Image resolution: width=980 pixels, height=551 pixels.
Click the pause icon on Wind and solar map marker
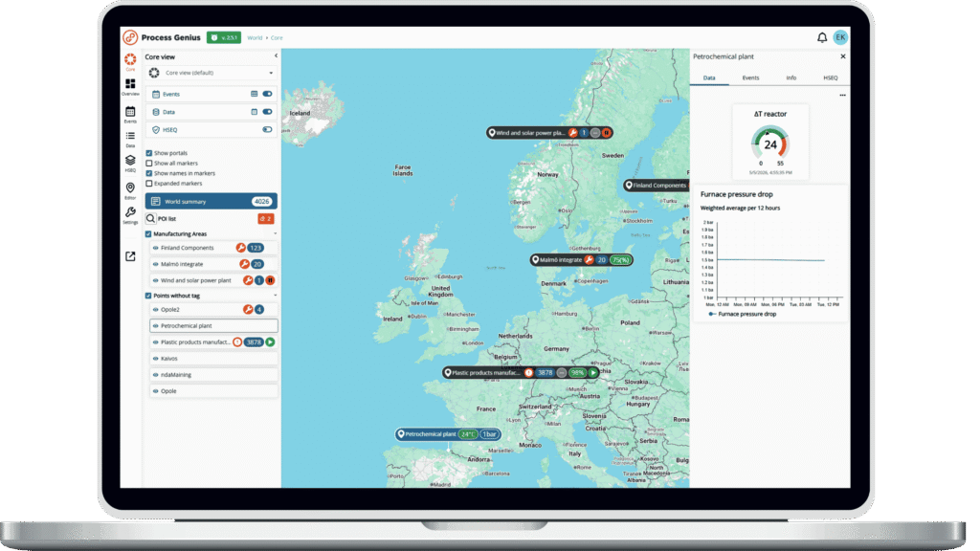[x=606, y=132]
